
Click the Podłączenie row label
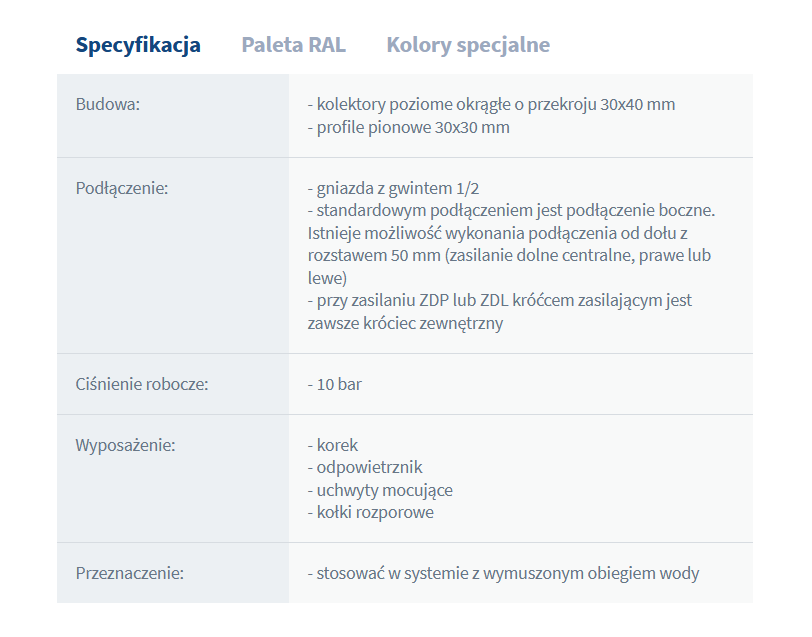122,187
